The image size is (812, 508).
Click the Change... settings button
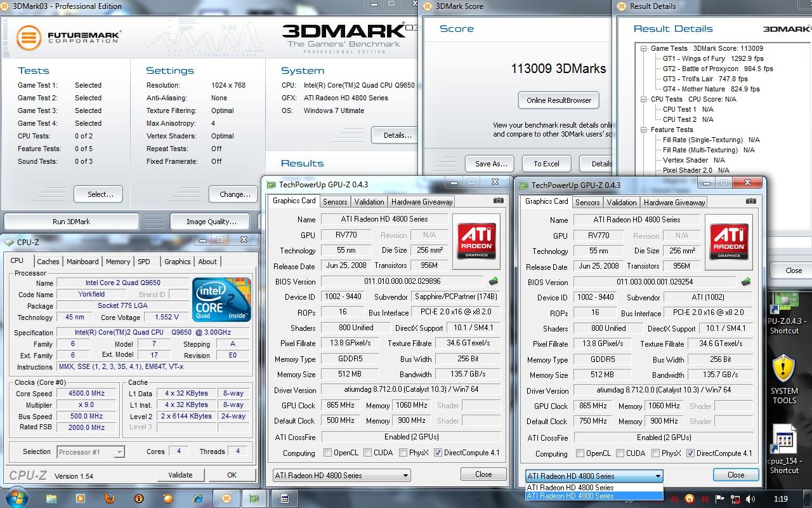[x=235, y=194]
